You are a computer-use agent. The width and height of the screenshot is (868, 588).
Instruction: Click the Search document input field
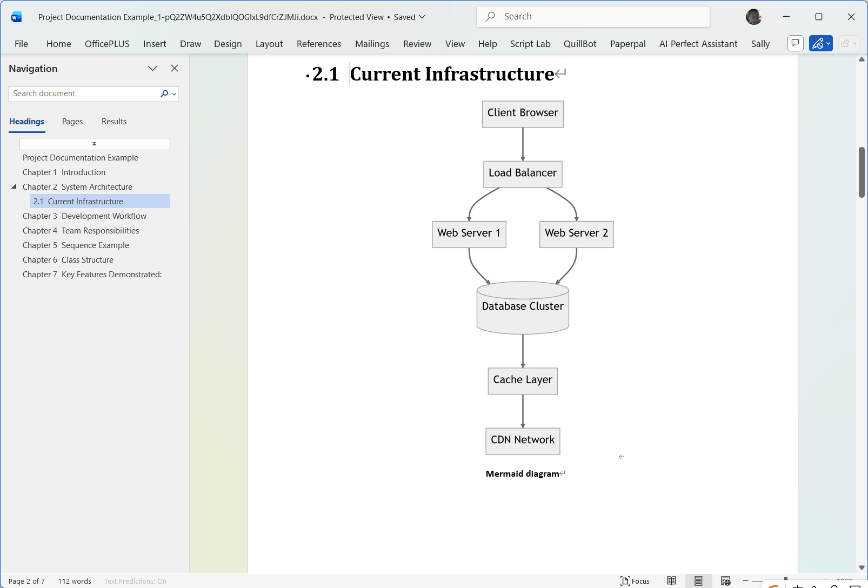click(x=84, y=93)
